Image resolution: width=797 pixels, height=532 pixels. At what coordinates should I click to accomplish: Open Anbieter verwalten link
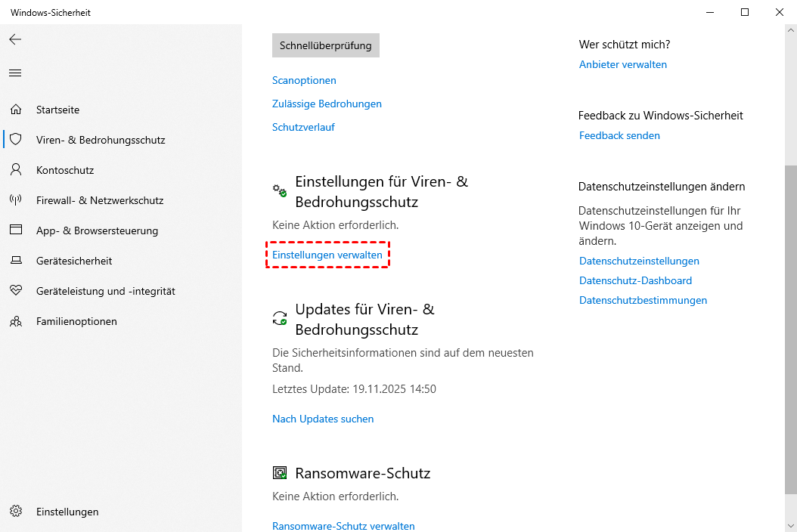tap(623, 64)
